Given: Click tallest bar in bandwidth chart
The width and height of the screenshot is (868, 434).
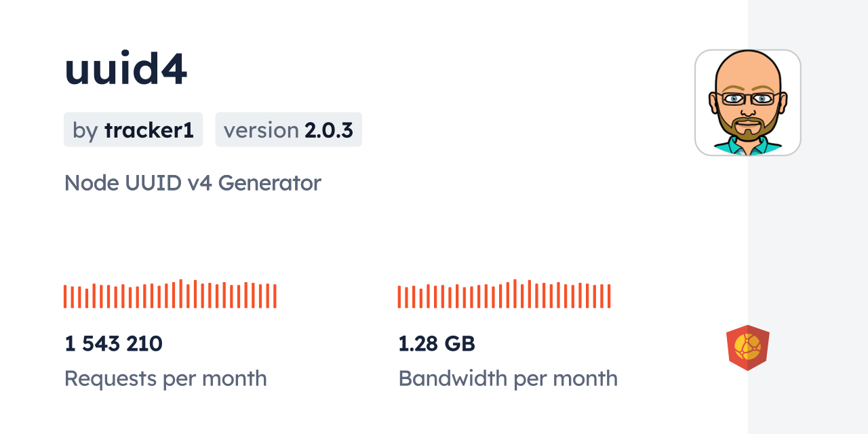Looking at the screenshot, I should point(515,294).
